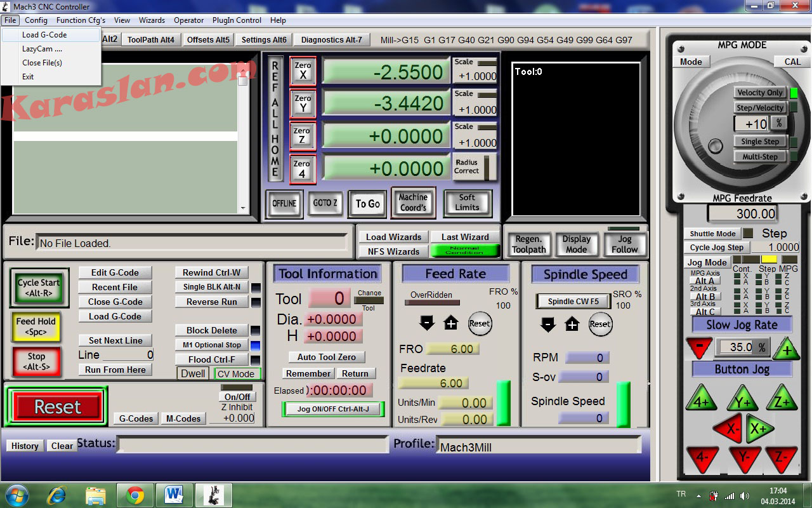Open the Wizards menu
The width and height of the screenshot is (812, 508).
pos(152,20)
